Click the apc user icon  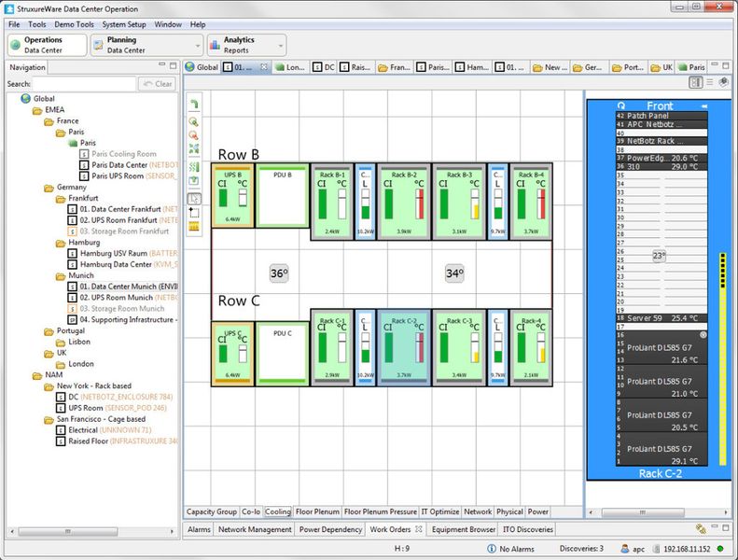coord(625,549)
